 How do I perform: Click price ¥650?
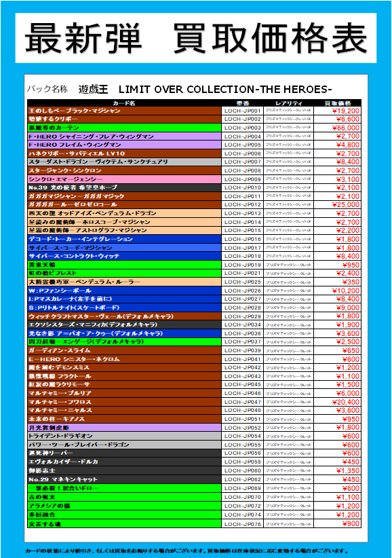[351, 350]
